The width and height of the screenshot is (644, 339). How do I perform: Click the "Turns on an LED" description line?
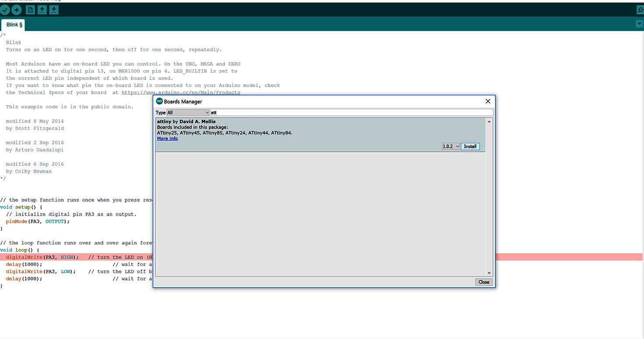[x=114, y=50]
